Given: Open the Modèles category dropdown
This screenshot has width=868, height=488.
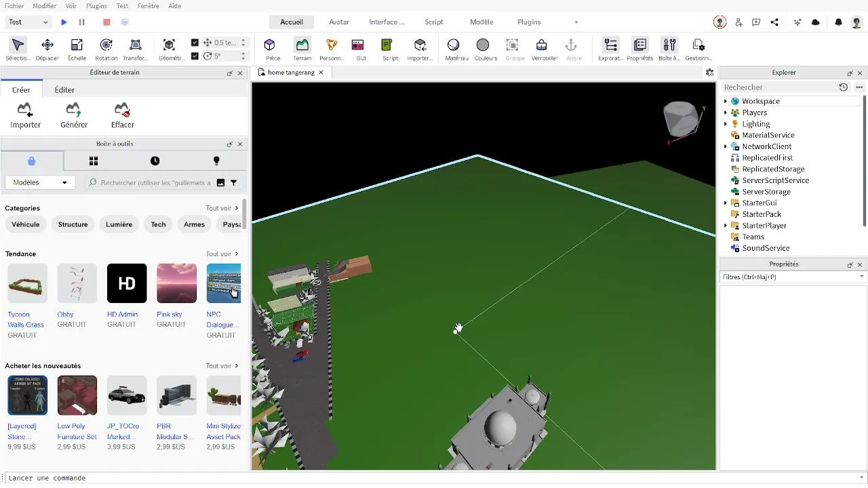Looking at the screenshot, I should (40, 182).
